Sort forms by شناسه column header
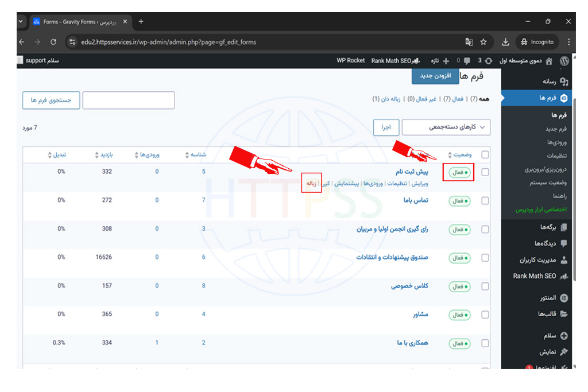The height and width of the screenshot is (392, 588). coord(196,155)
